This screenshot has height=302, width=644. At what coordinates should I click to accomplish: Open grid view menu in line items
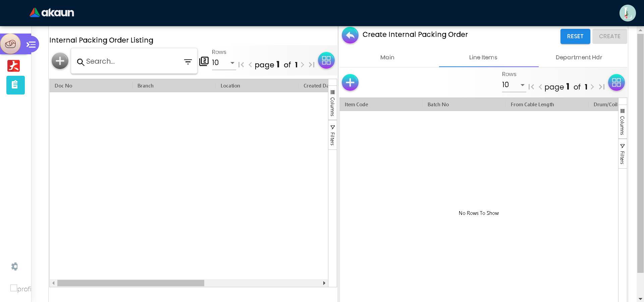616,82
